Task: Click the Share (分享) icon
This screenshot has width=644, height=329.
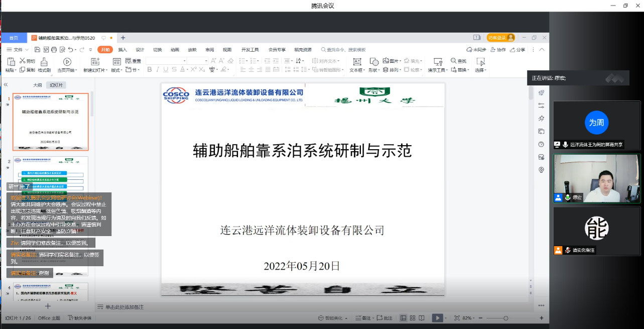Action: coord(517,50)
